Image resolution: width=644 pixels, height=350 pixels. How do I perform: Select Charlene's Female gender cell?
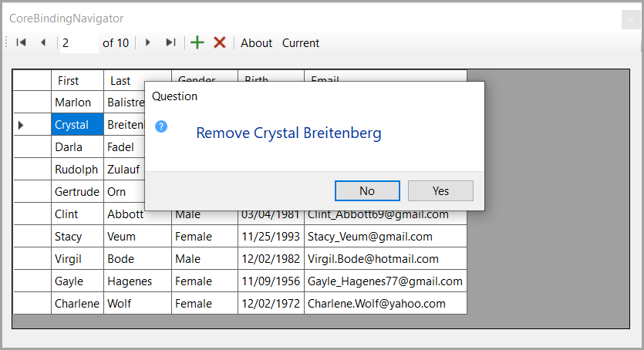[204, 304]
